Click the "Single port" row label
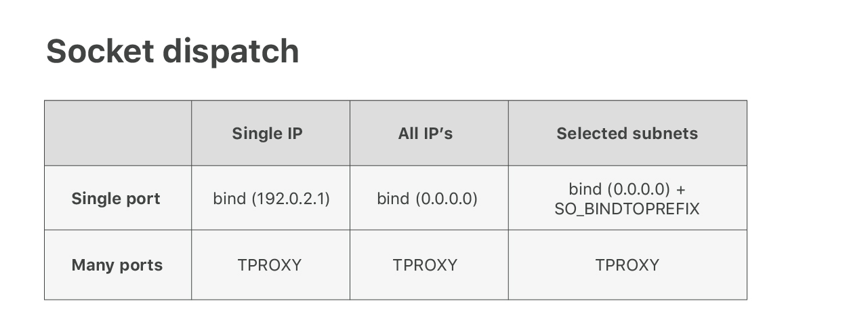 pos(116,199)
